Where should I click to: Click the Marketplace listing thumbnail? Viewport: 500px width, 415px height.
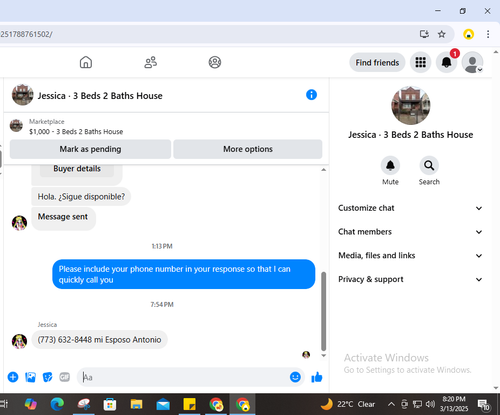coord(16,126)
